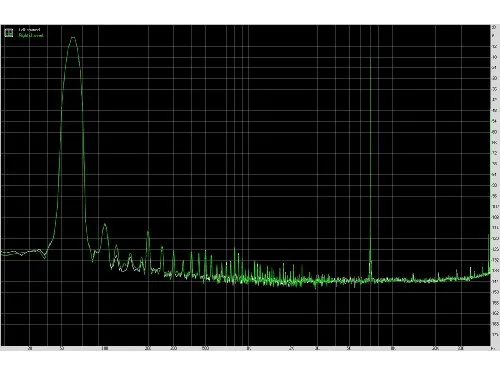Select the Right channel legend label
This screenshot has width=500, height=375.
click(31, 35)
